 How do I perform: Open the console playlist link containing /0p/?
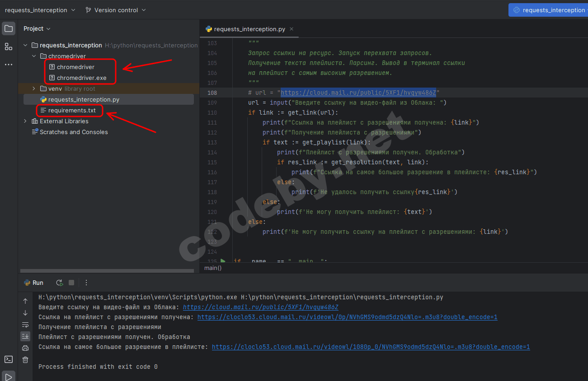[x=348, y=317]
